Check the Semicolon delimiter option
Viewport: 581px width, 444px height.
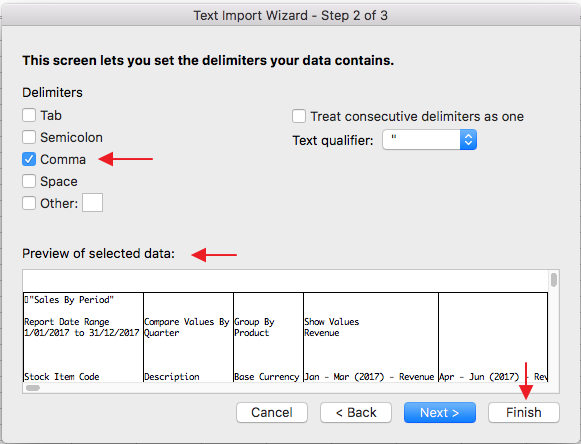point(29,137)
